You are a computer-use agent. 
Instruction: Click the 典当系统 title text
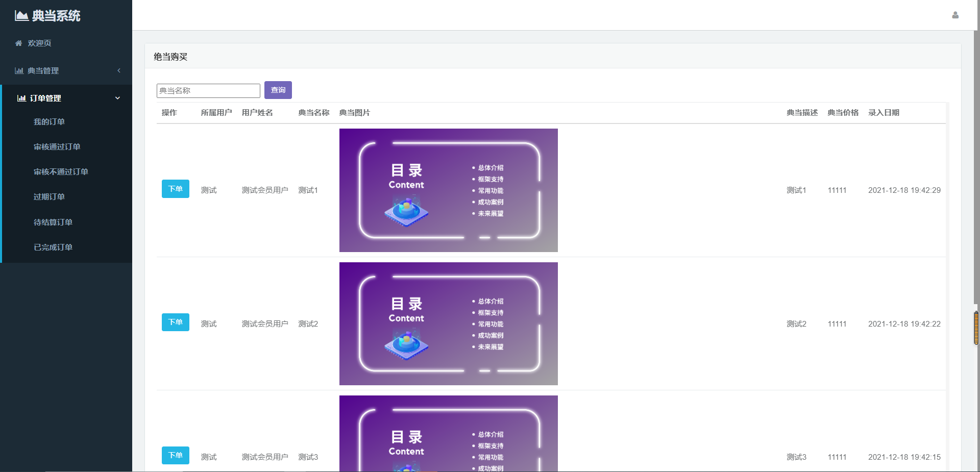(56, 16)
